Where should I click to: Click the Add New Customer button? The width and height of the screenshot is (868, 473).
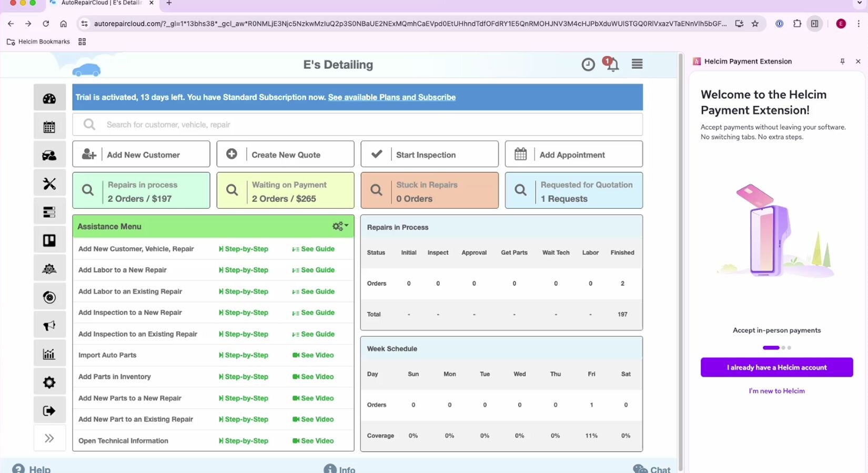click(141, 155)
